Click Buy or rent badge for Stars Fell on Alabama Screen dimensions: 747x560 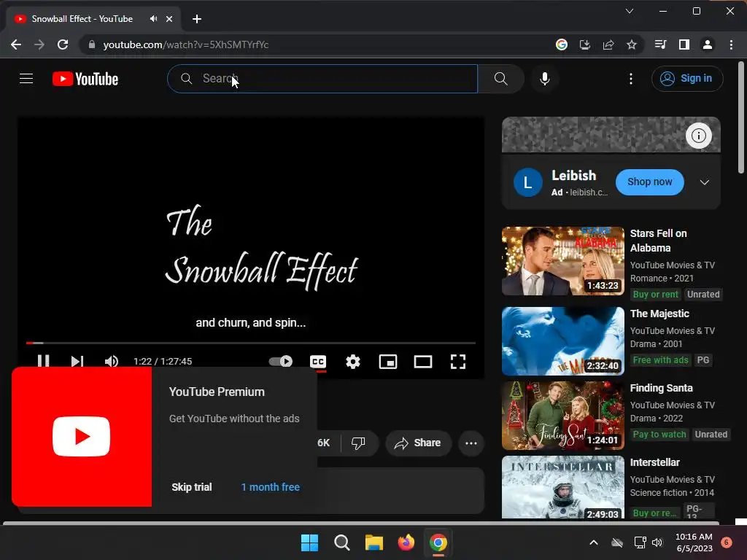pos(655,295)
